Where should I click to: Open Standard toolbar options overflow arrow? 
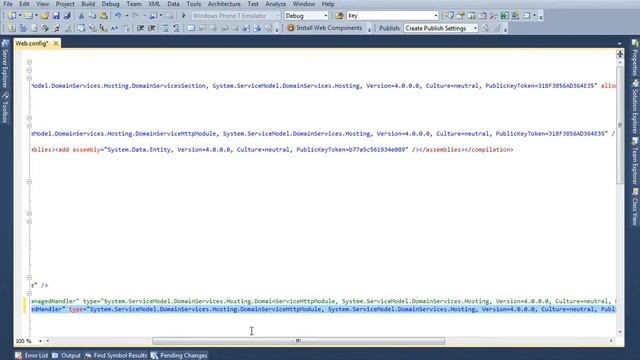pyautogui.click(x=541, y=16)
